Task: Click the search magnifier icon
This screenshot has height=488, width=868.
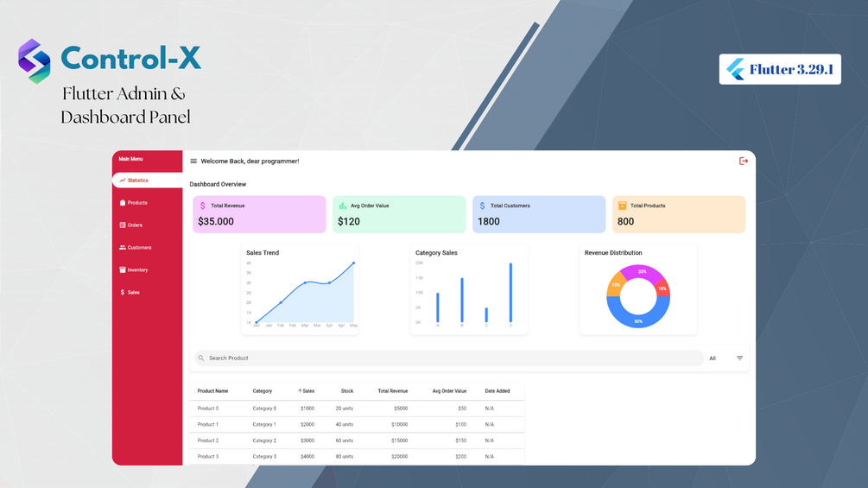Action: [x=201, y=358]
